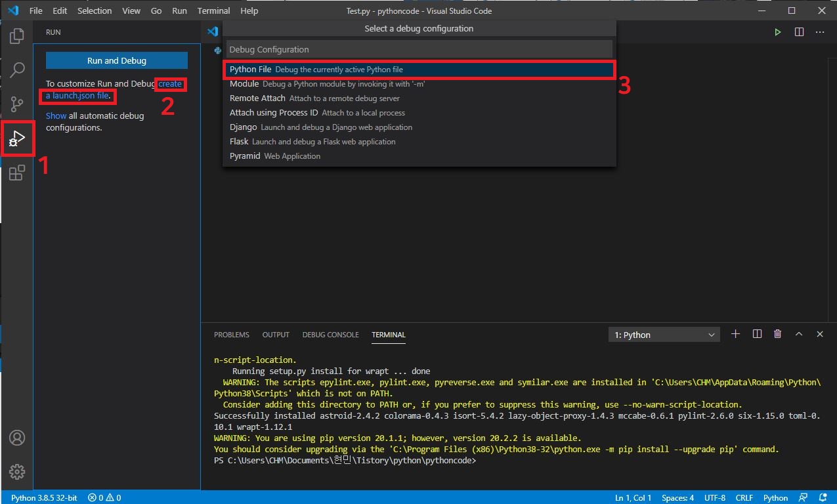Open the Terminal menu
The image size is (837, 504).
point(213,11)
